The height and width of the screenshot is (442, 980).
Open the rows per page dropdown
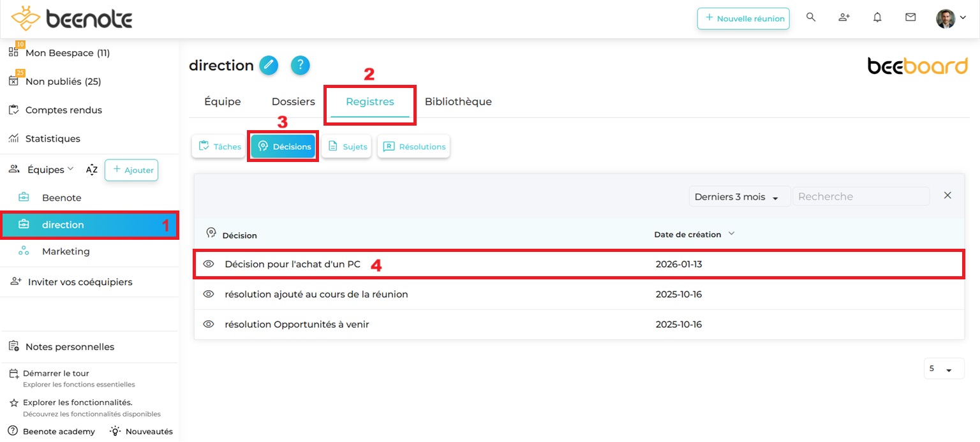pyautogui.click(x=943, y=369)
